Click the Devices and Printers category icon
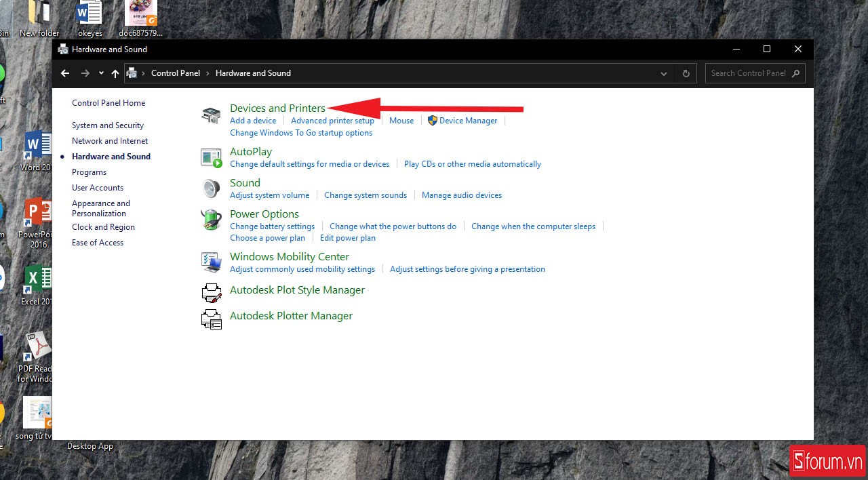Screen dimensions: 868x480 coord(211,115)
